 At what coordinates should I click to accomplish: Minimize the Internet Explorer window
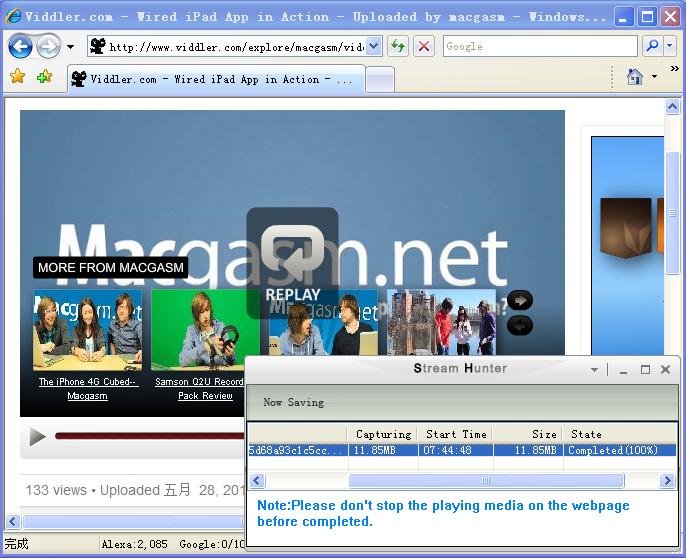[x=623, y=17]
